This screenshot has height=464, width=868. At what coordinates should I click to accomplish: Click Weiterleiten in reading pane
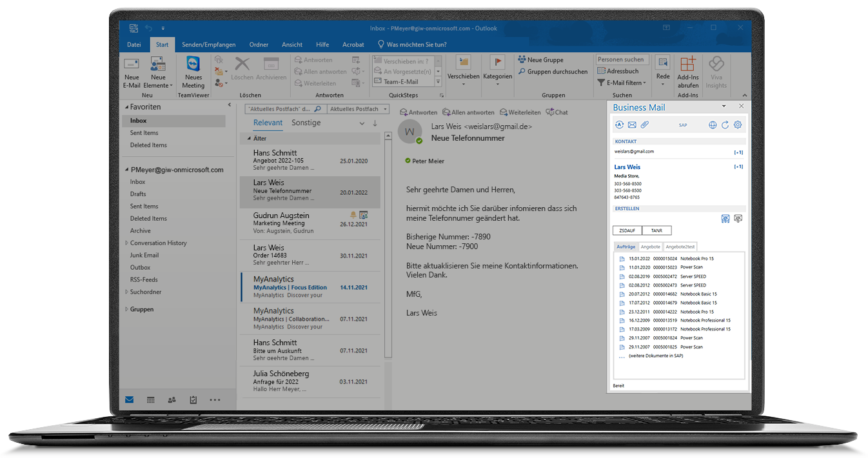520,112
